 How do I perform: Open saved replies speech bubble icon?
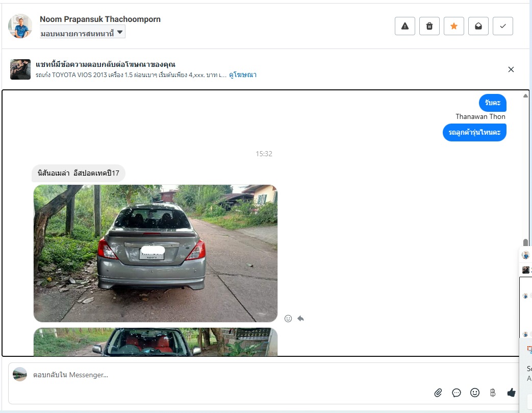457,393
